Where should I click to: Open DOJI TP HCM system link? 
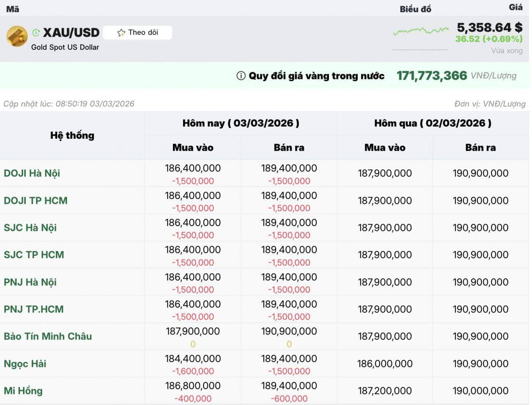coord(35,200)
